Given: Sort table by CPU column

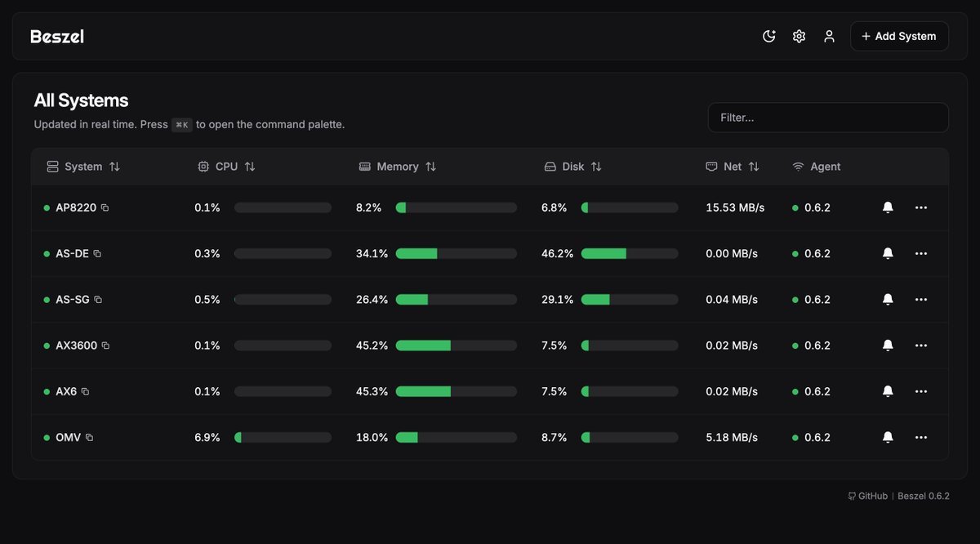Looking at the screenshot, I should click(227, 167).
